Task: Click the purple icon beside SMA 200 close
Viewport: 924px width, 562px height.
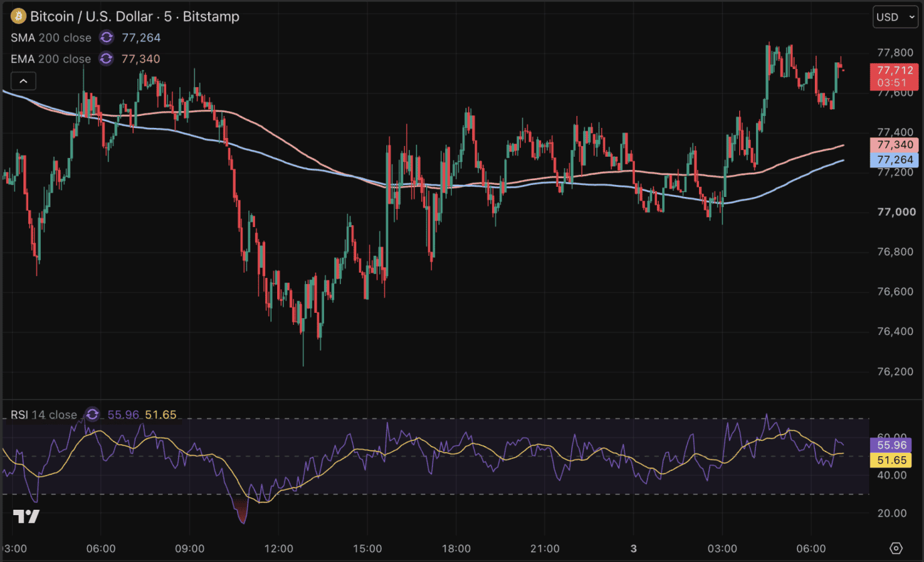Action: click(x=106, y=38)
